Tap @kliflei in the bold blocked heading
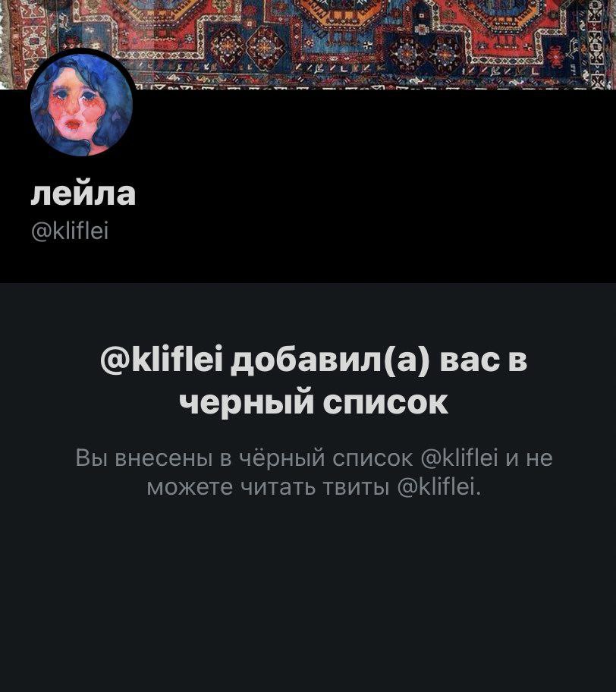The width and height of the screenshot is (616, 692). click(163, 360)
